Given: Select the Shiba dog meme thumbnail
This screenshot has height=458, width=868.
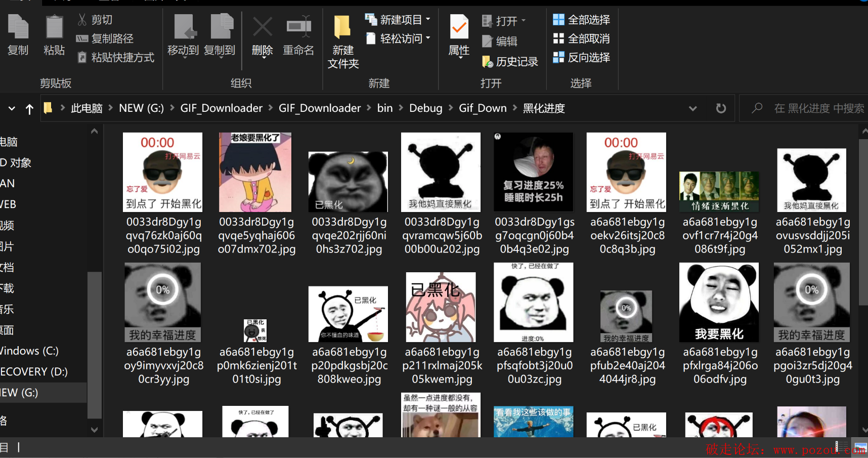Looking at the screenshot, I should click(x=441, y=415).
